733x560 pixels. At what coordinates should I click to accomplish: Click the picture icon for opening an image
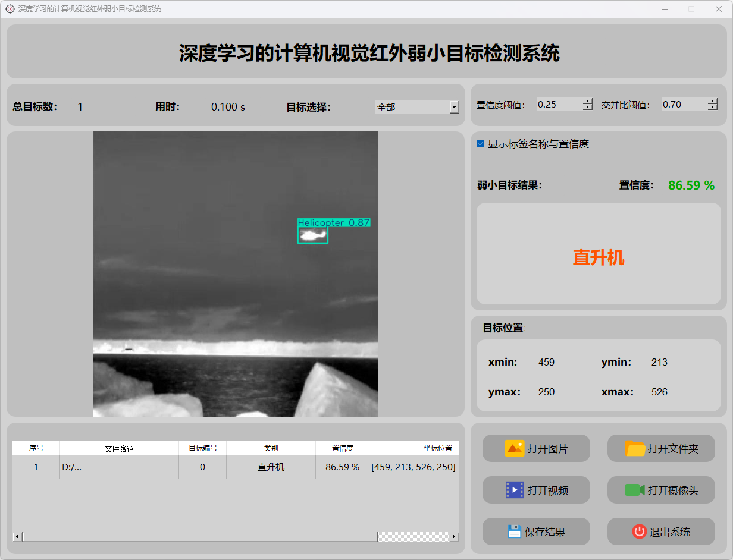click(x=514, y=448)
